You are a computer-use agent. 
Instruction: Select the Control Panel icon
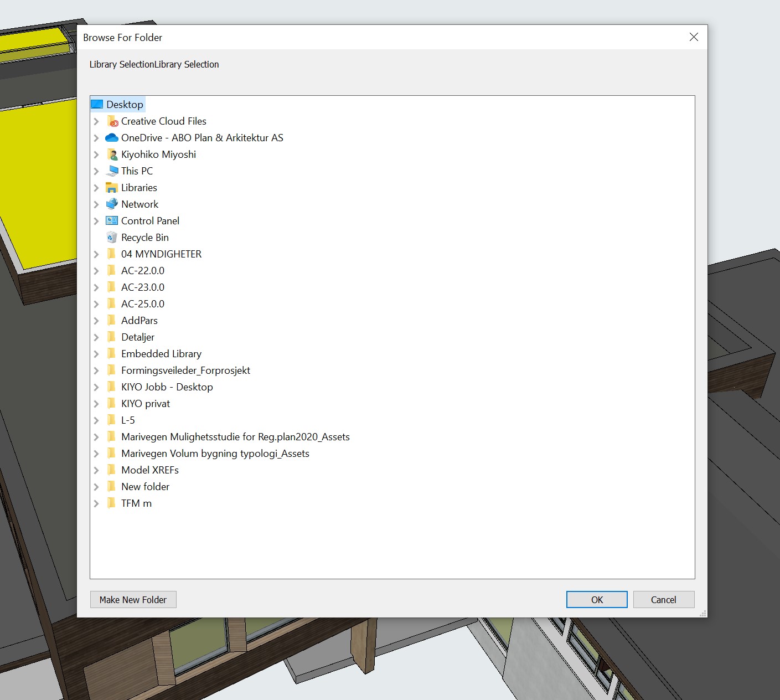pos(112,221)
